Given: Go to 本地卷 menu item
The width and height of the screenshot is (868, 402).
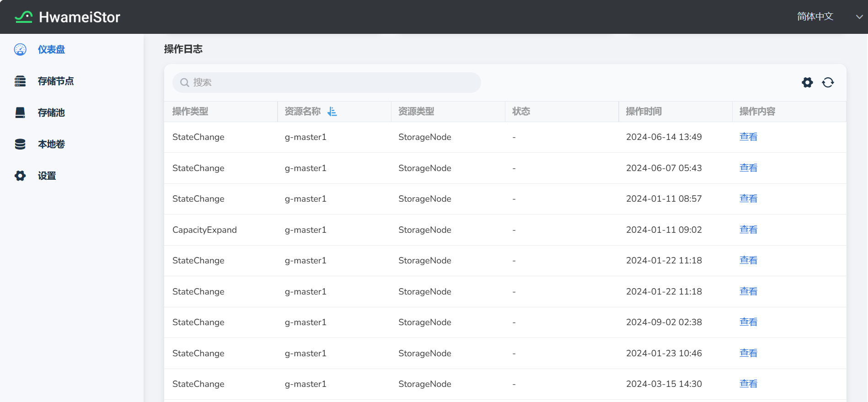Looking at the screenshot, I should [x=51, y=144].
